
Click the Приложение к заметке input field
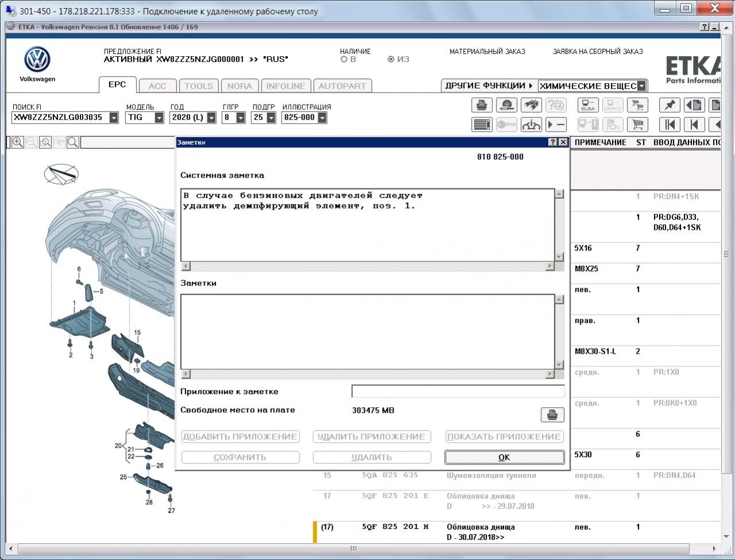[458, 391]
